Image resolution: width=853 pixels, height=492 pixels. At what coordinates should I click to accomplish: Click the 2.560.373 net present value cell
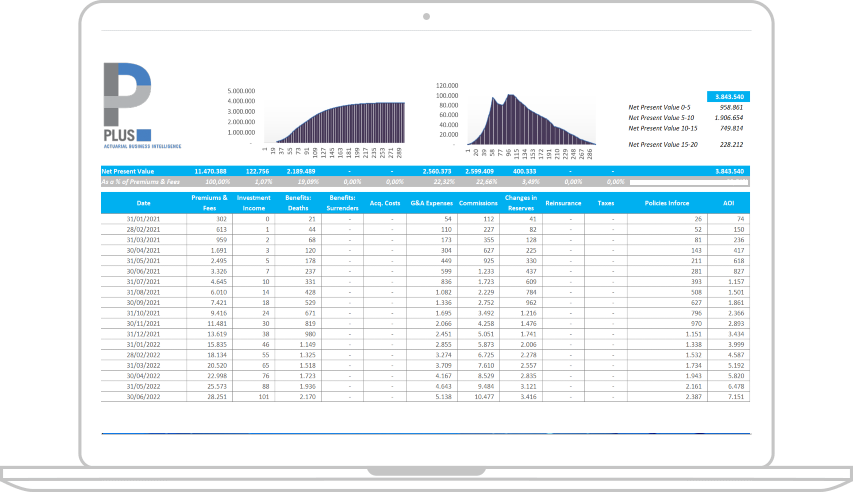437,171
